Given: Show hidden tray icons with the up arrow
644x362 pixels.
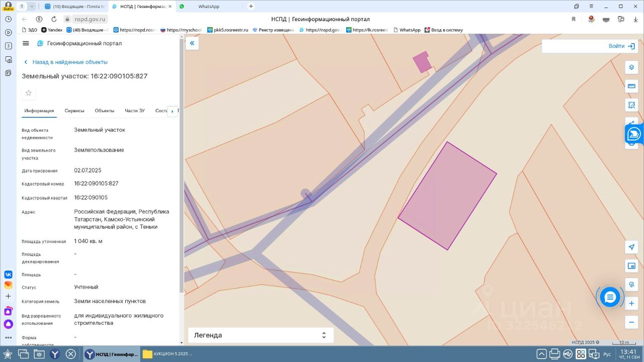Looking at the screenshot, I should 541,354.
